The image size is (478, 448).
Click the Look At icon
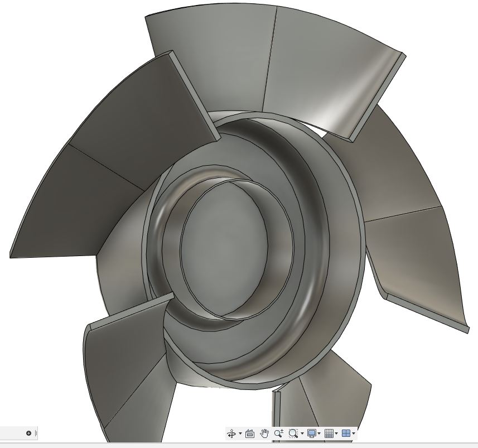point(250,433)
